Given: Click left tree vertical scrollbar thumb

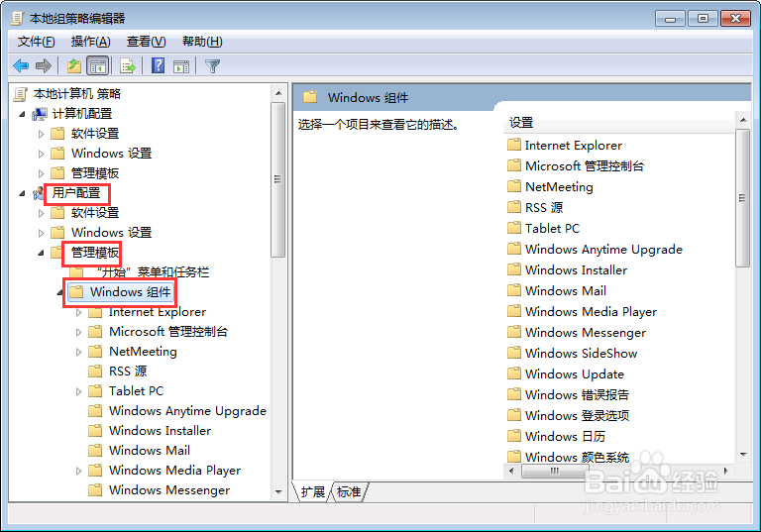Looking at the screenshot, I should [x=278, y=179].
